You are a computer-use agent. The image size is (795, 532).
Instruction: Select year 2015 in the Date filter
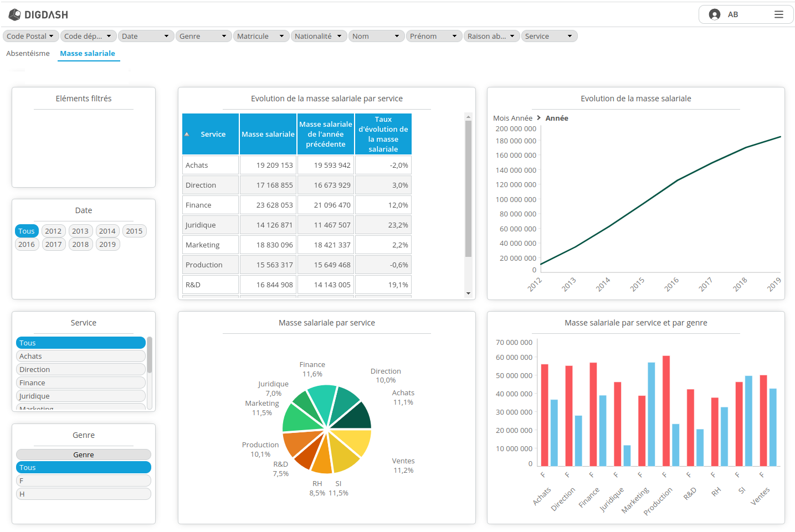tap(134, 231)
